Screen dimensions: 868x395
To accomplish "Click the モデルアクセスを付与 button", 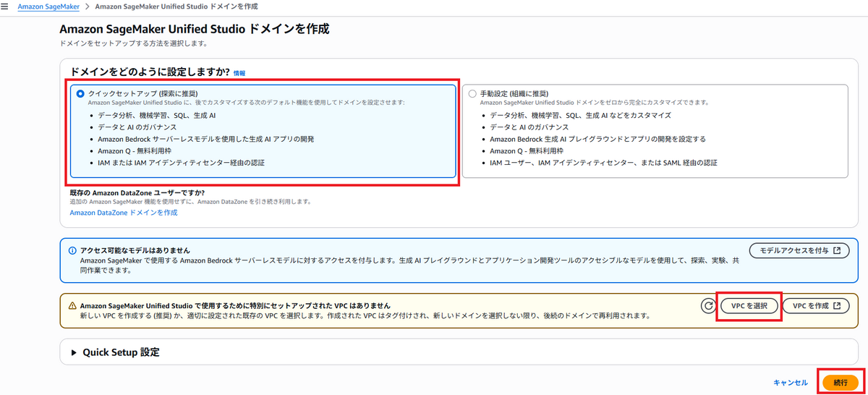I will (x=798, y=250).
